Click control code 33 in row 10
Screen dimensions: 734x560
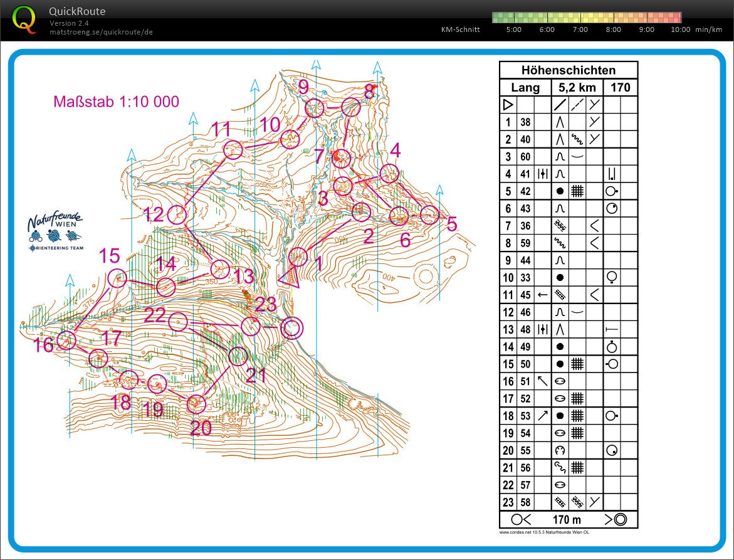pyautogui.click(x=525, y=278)
